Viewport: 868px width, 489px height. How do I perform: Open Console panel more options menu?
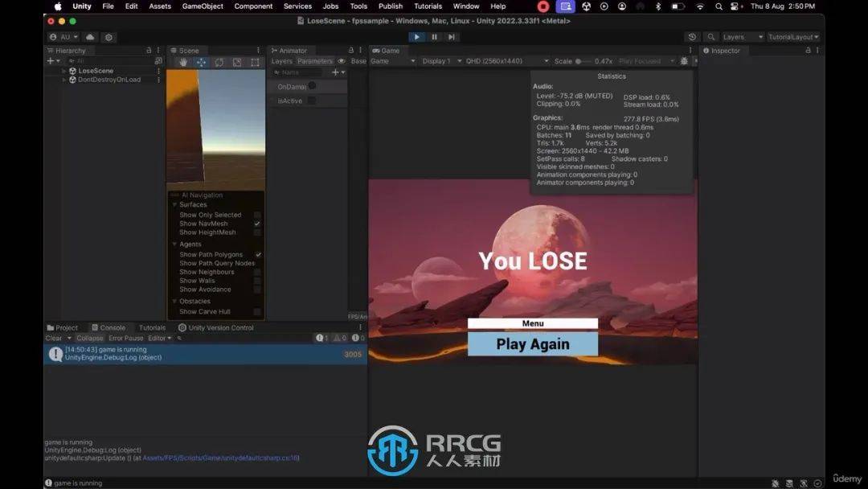[360, 328]
